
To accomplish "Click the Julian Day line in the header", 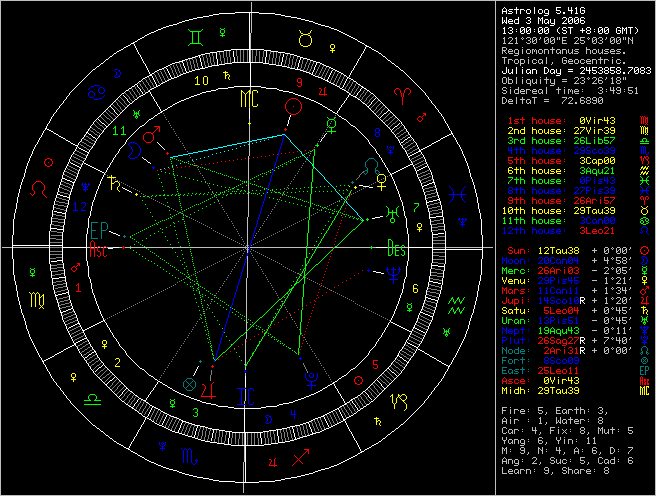I will pos(575,70).
